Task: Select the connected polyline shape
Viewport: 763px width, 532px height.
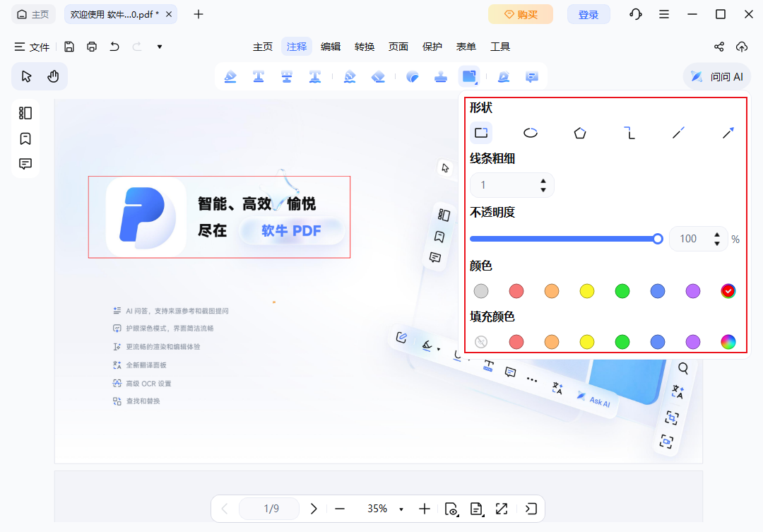Action: coord(629,132)
